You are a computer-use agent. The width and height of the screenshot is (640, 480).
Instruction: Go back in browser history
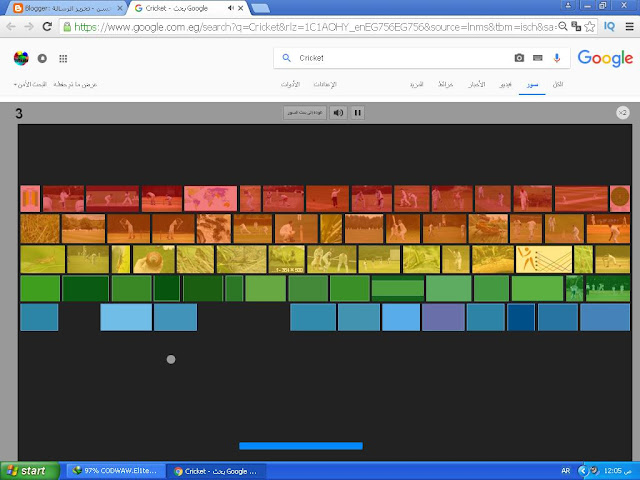11,27
